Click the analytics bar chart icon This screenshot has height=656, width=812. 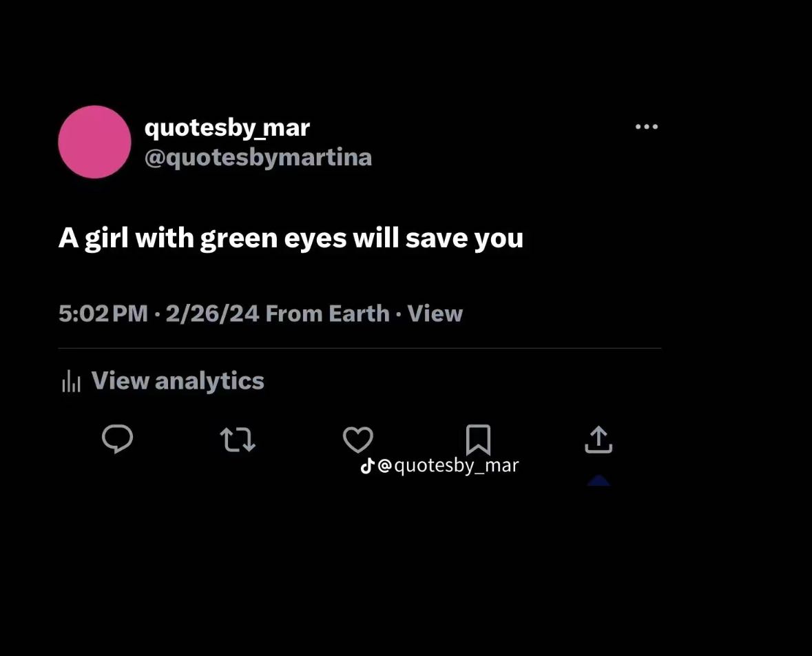71,381
